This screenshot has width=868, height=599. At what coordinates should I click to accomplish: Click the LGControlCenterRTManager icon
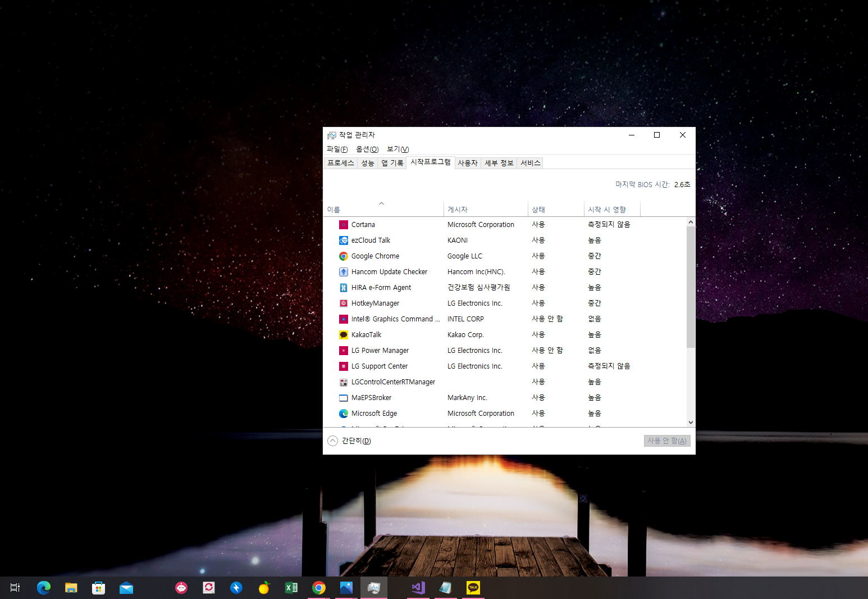pyautogui.click(x=344, y=382)
